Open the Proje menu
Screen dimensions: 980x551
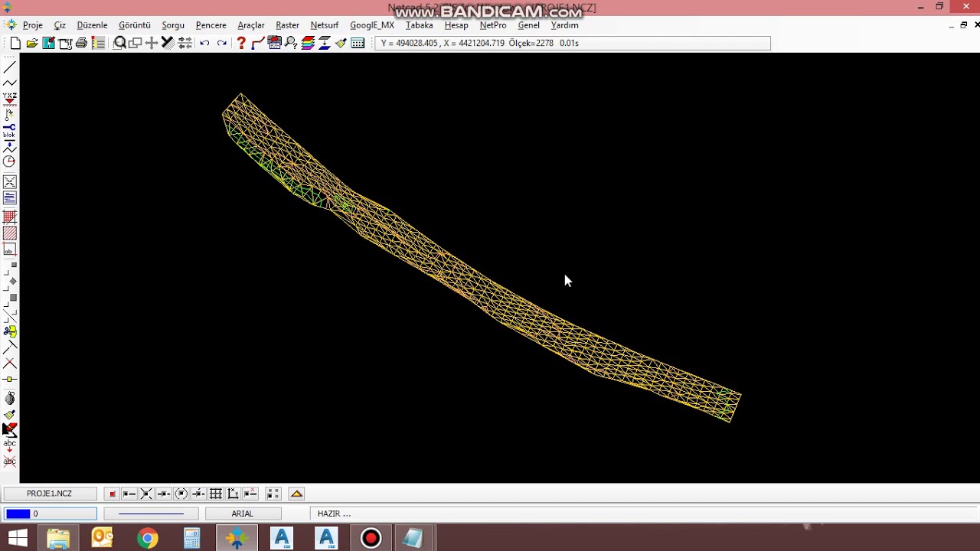(x=33, y=25)
